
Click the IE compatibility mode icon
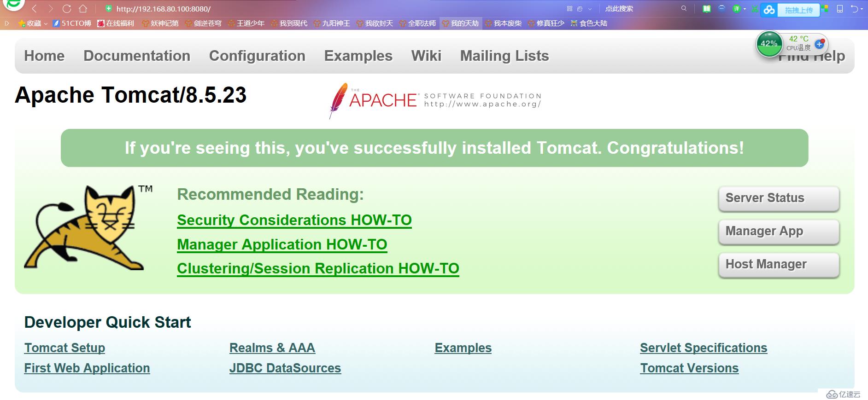(580, 9)
